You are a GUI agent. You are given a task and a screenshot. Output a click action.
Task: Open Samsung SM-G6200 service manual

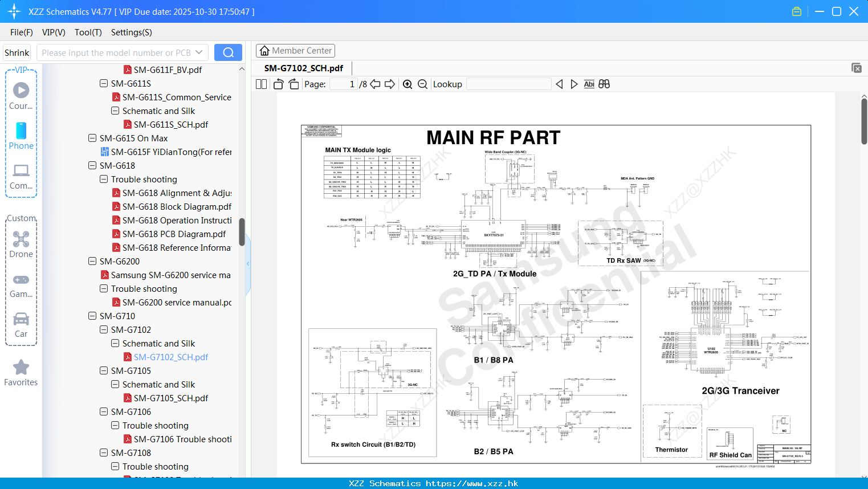166,275
